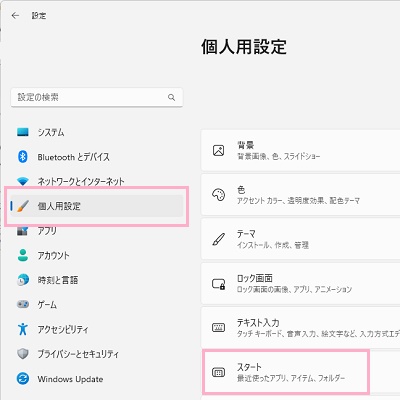400x400 pixels.
Task: Click the テキスト入力 keyboard icon
Action: [218, 328]
